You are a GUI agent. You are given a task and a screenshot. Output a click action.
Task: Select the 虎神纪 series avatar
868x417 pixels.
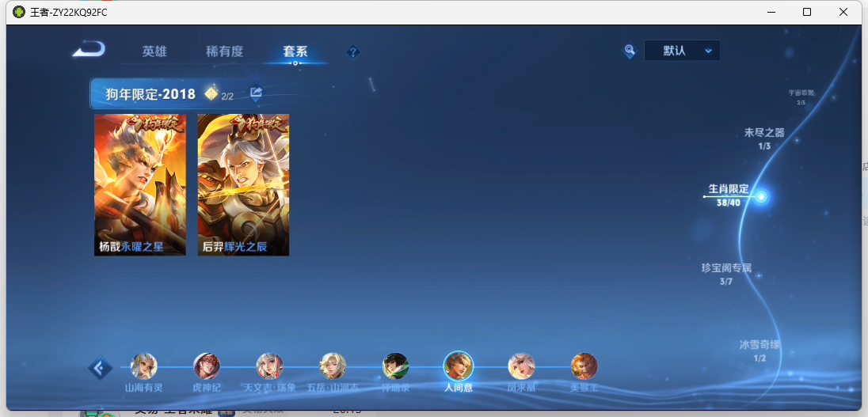(207, 366)
